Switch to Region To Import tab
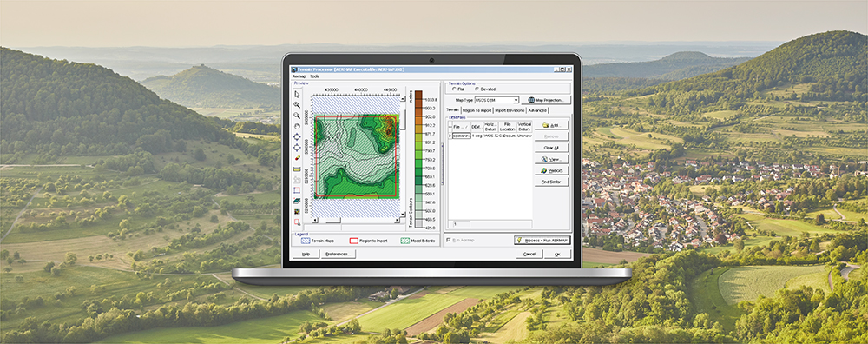 click(477, 110)
